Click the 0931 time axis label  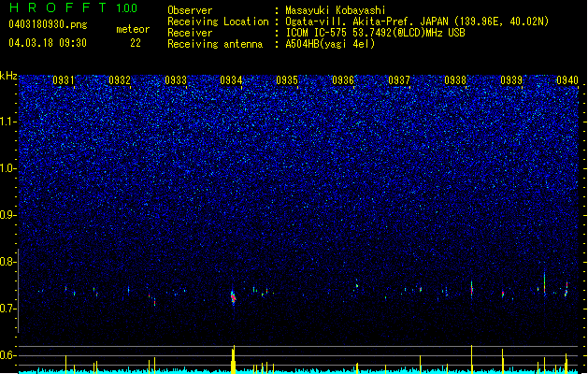[x=64, y=80]
